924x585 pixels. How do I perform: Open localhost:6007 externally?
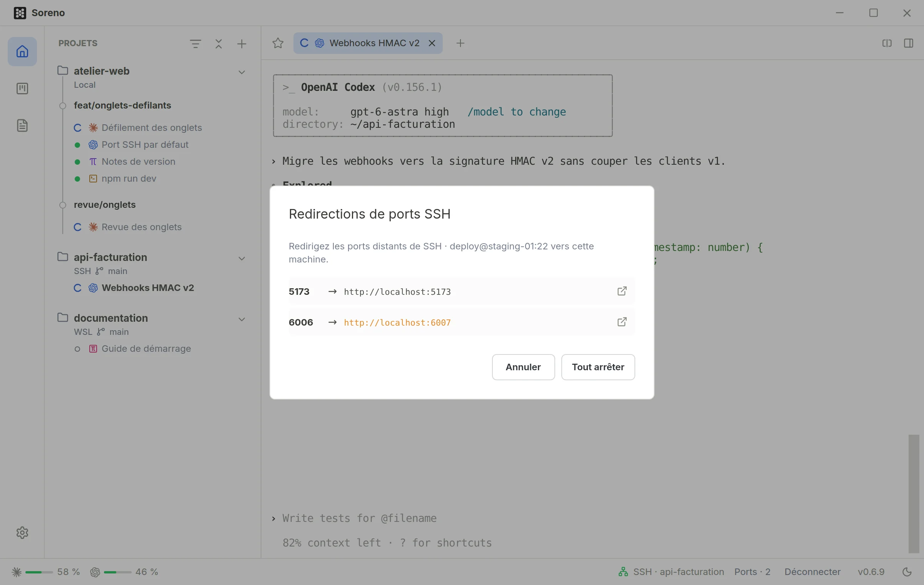(622, 322)
